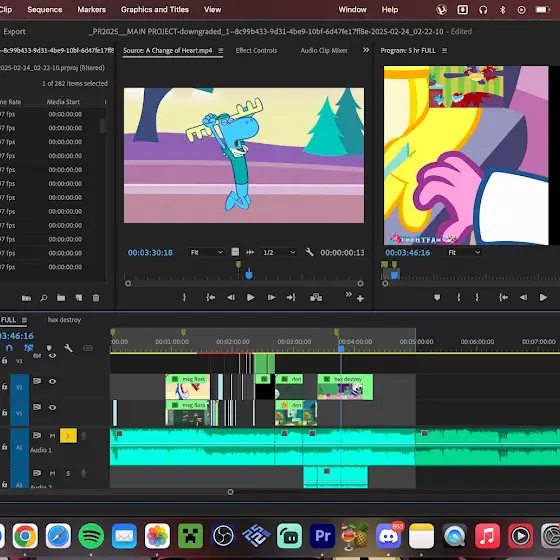
Task: Open Program panel hamburger menu
Action: coord(444,51)
